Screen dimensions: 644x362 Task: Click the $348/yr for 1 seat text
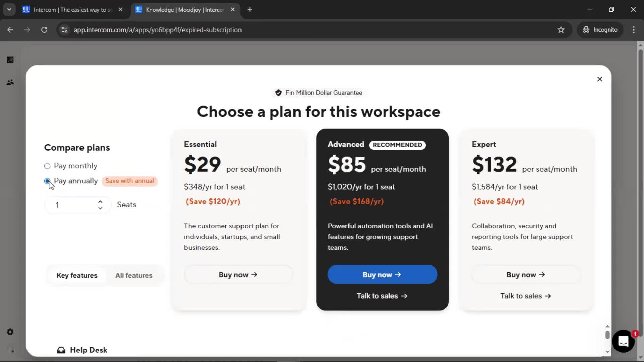pos(215,187)
